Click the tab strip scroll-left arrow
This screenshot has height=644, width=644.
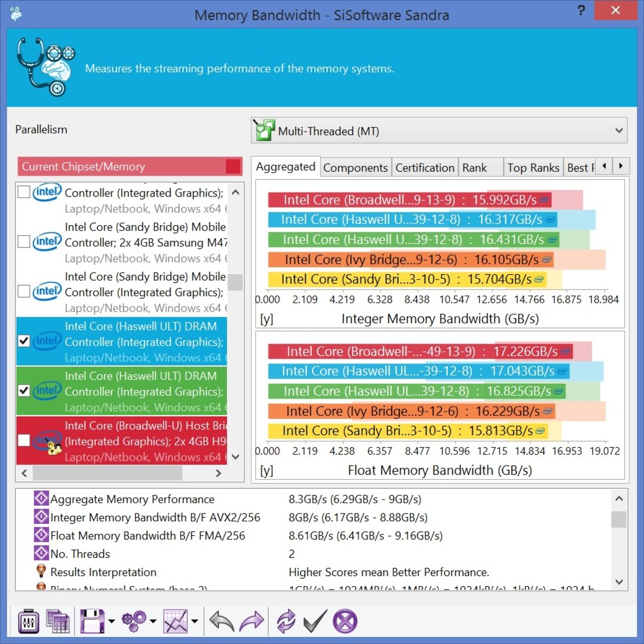click(604, 166)
